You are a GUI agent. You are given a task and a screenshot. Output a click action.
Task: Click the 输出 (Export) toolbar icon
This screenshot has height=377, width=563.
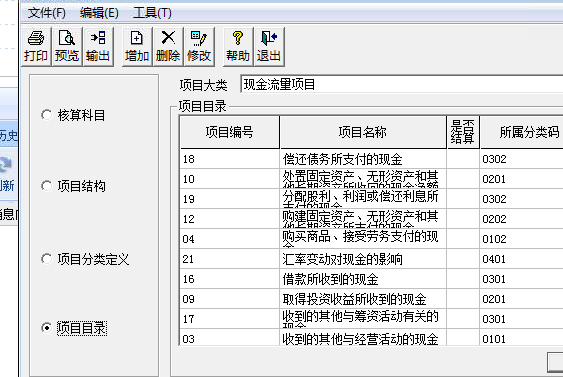coord(98,47)
